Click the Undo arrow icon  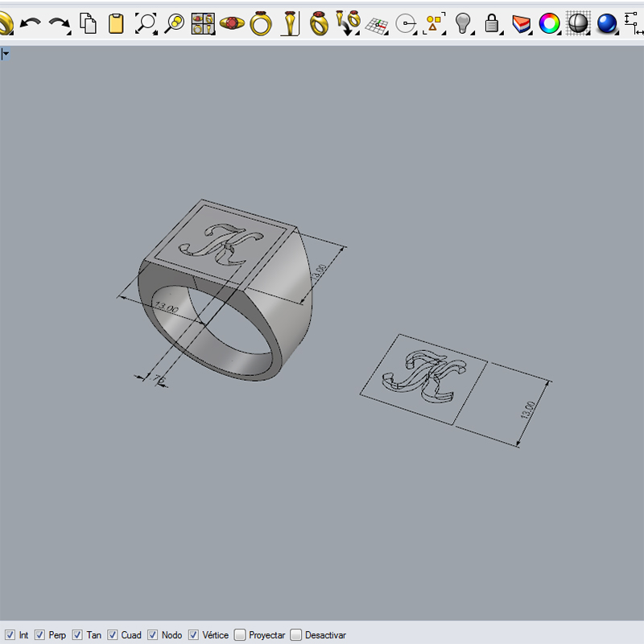(x=30, y=24)
